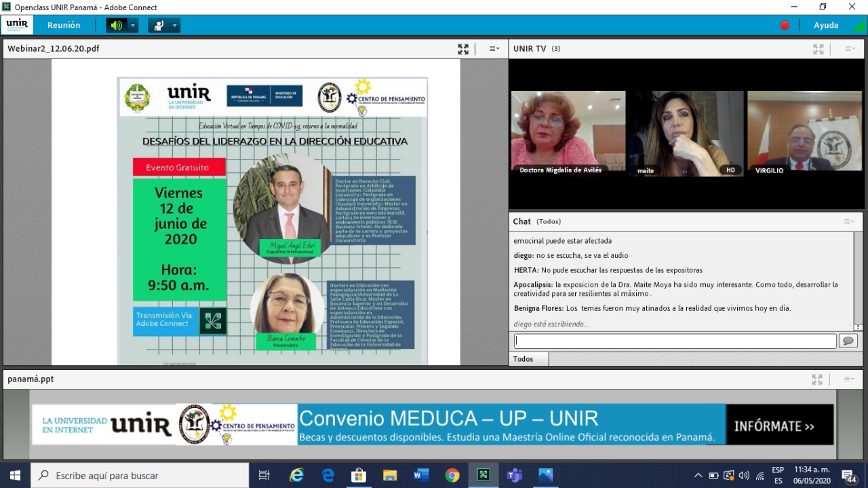Viewport: 868px width, 488px height.
Task: Show hidden system tray icons
Action: [x=698, y=476]
